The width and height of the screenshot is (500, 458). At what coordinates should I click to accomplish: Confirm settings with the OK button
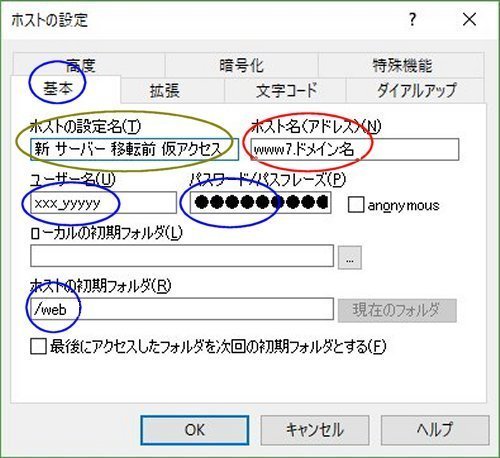pos(195,430)
